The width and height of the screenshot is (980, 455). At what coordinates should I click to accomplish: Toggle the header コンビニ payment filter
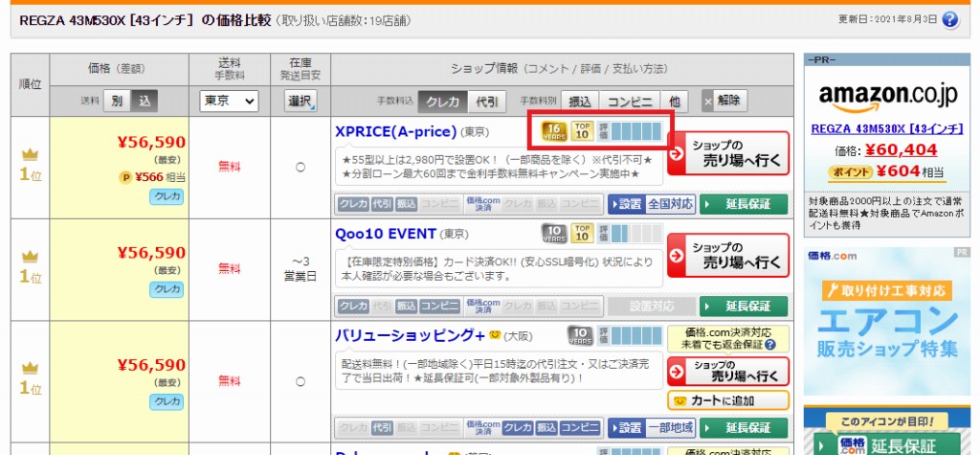click(630, 101)
